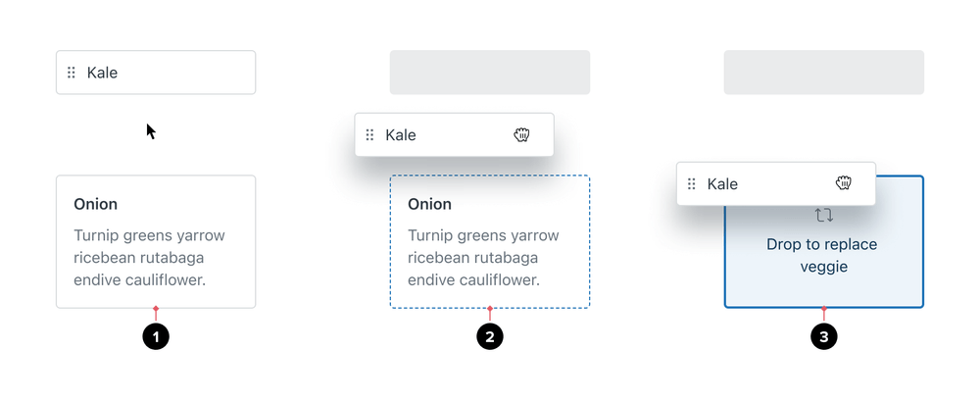Click the description text in the dashed Onion card
This screenshot has width=980, height=401.
click(x=483, y=258)
